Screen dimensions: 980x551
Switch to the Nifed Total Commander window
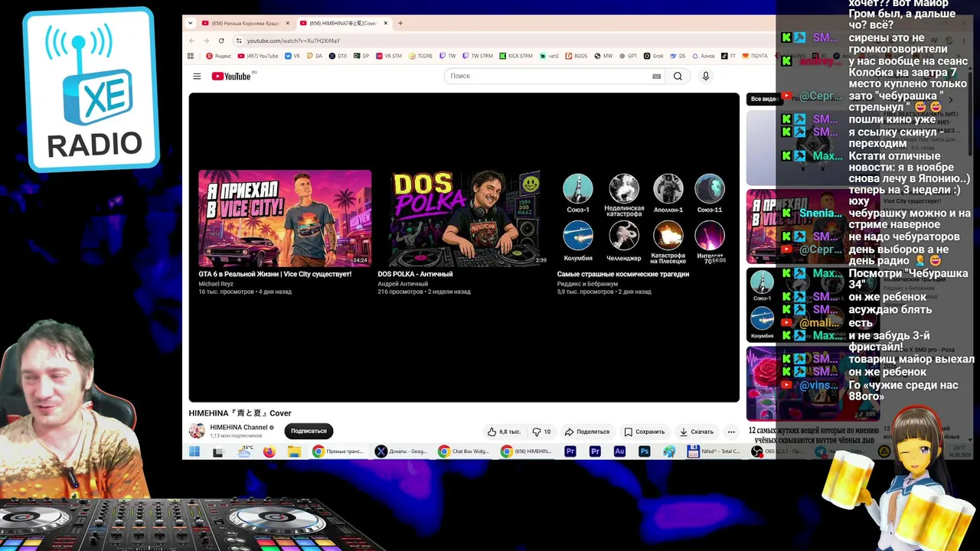pos(714,452)
